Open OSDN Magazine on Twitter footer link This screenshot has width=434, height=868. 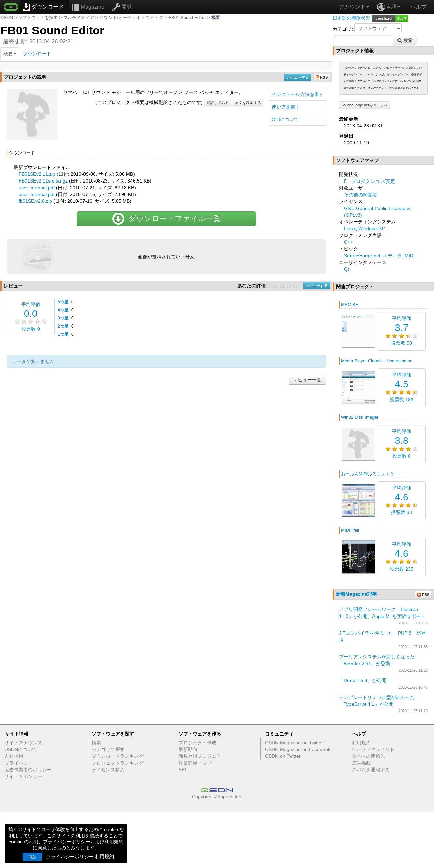coord(294,743)
